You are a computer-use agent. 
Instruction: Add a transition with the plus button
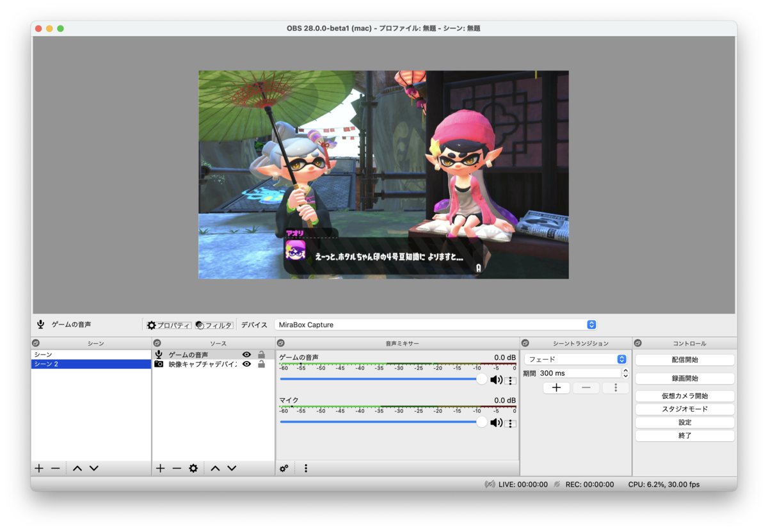(556, 388)
